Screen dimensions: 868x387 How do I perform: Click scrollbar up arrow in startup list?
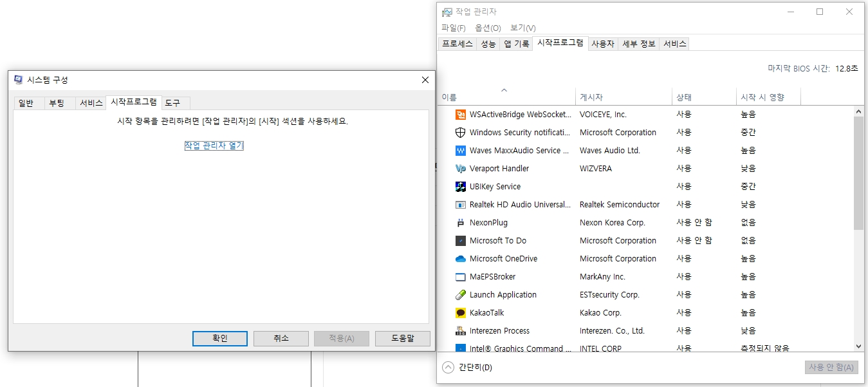pos(859,111)
